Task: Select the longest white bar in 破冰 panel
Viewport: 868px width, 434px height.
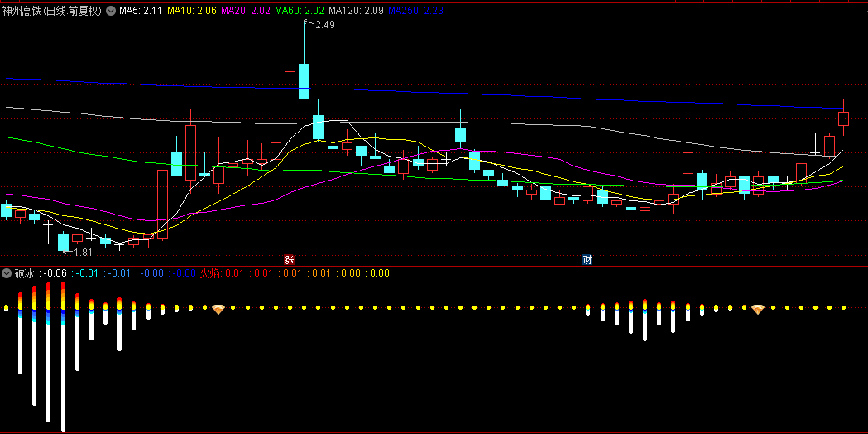Action: 63,378
